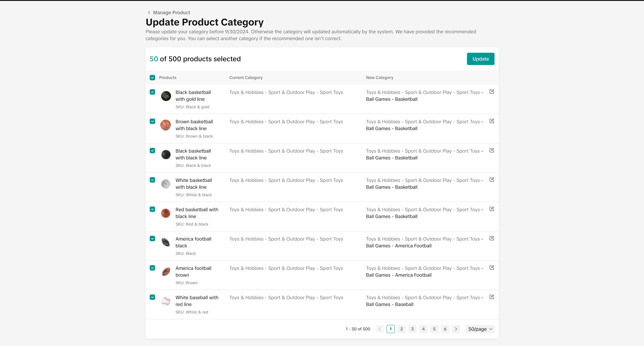Screen dimensions: 644x346
Task: Select page 4 in pagination
Action: tap(423, 329)
